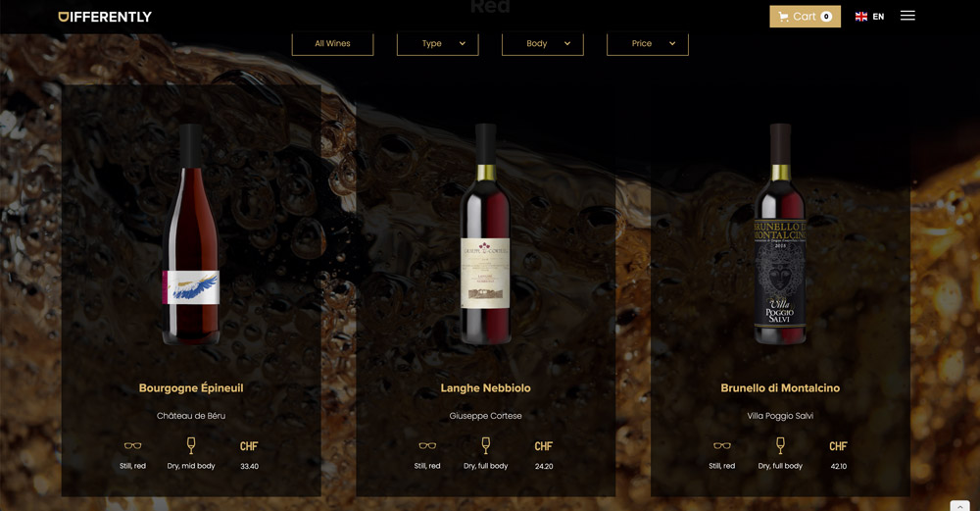Click glasses icon under Langhe Nebbiolo
980x511 pixels.
(427, 446)
